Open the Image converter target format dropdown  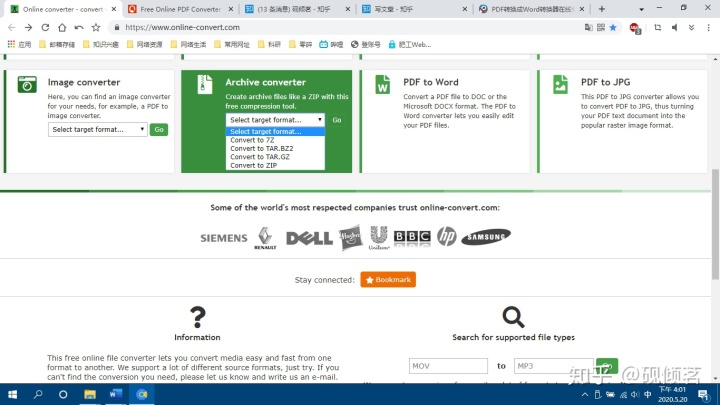(97, 129)
